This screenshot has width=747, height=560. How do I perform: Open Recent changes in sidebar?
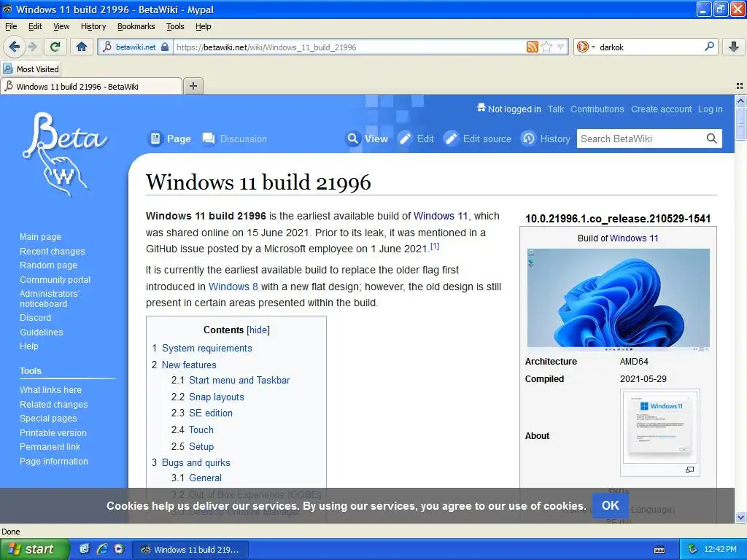[x=53, y=251]
